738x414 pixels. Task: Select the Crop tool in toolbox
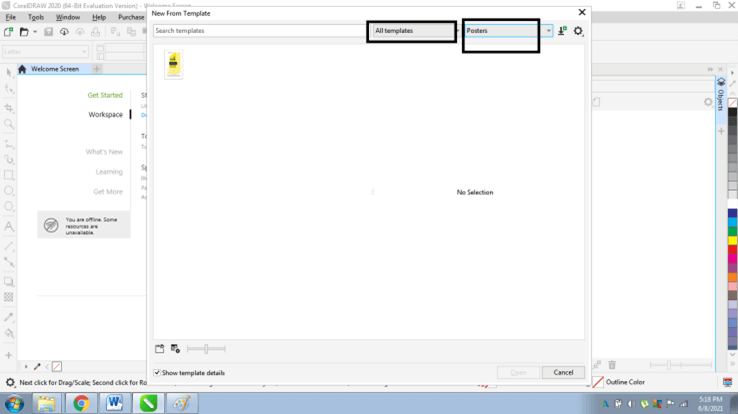[x=9, y=108]
